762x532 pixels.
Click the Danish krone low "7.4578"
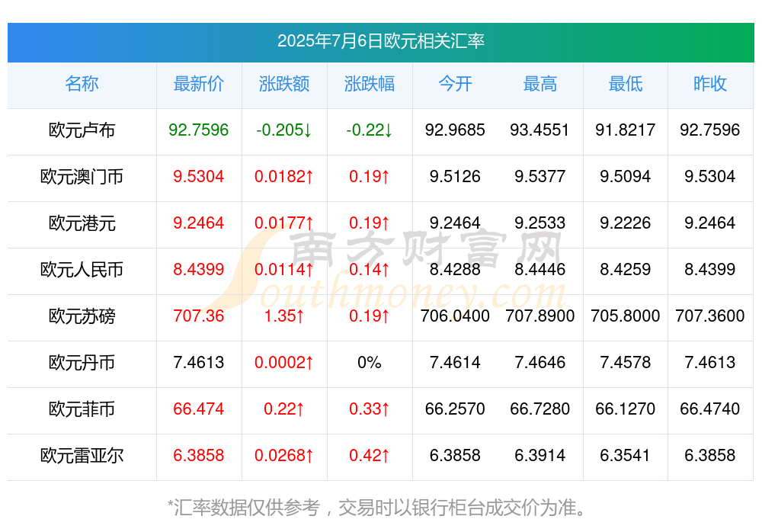click(626, 362)
